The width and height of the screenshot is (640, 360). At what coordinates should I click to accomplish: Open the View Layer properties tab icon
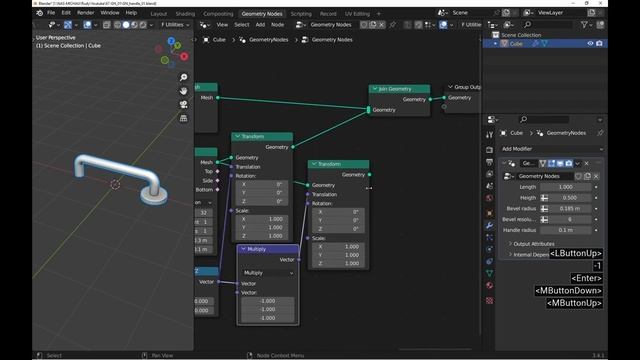(489, 174)
